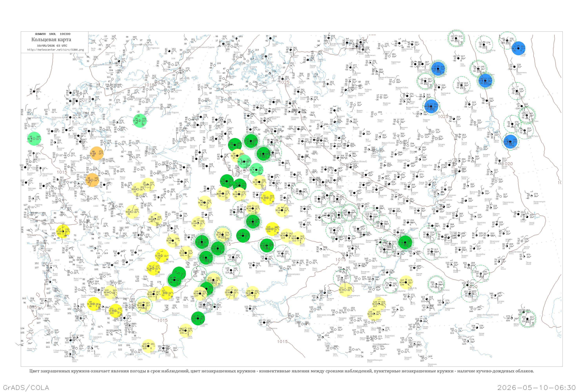Click the light green circle at station 2644

click(x=140, y=121)
